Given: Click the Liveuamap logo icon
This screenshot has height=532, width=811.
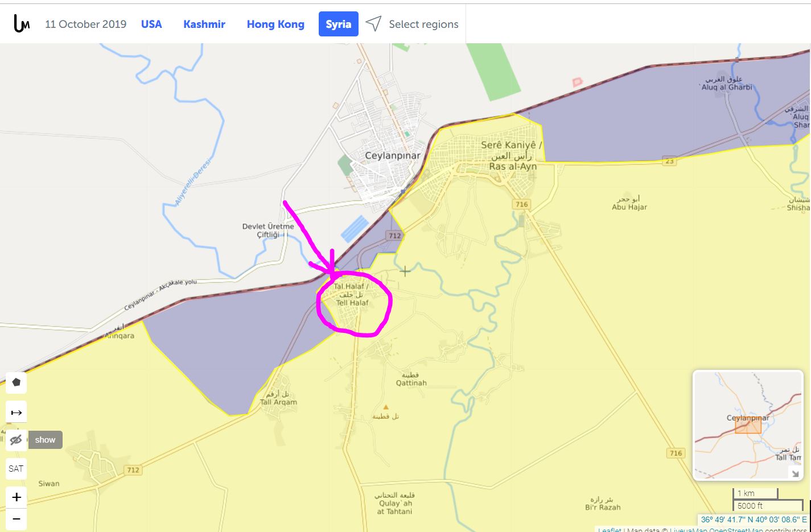Looking at the screenshot, I should [x=22, y=24].
